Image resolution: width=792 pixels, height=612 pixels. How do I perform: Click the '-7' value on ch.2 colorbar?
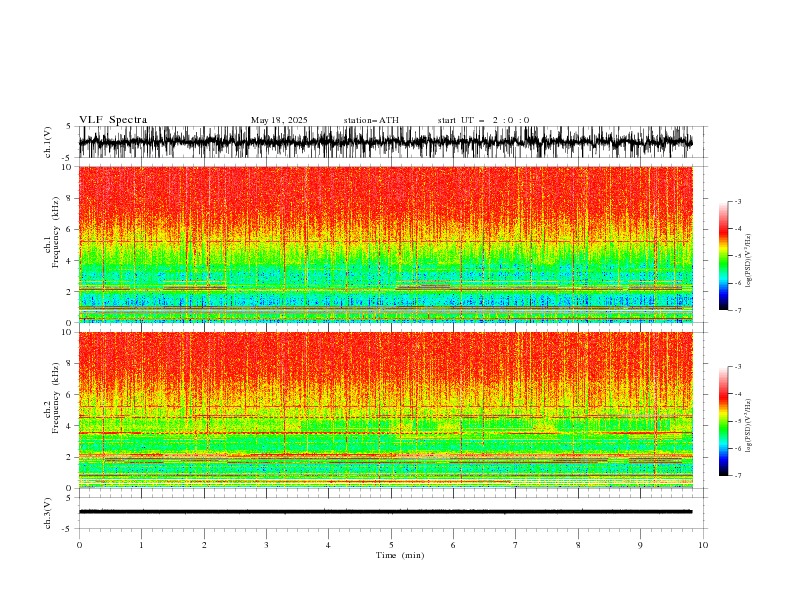tap(737, 475)
